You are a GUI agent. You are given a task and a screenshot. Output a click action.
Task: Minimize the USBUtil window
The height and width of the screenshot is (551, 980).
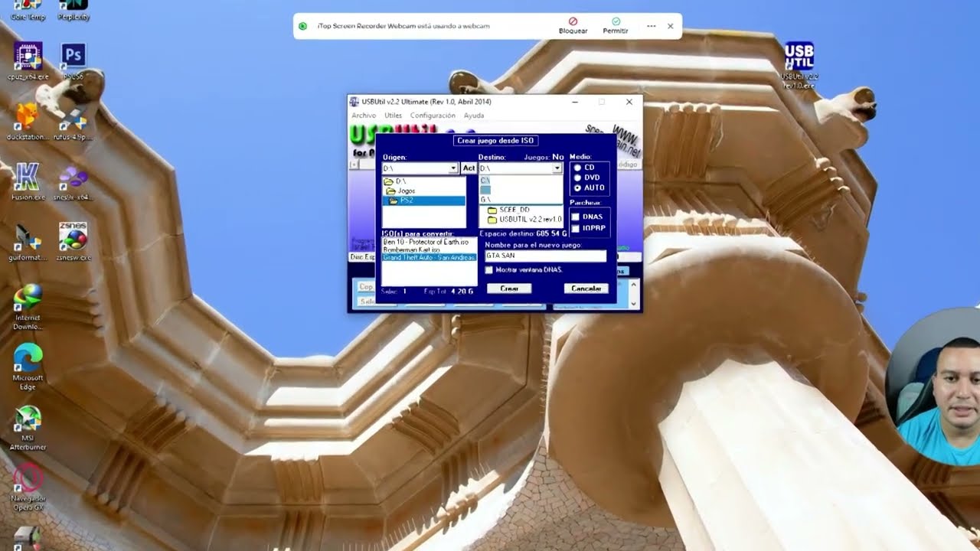click(x=575, y=102)
